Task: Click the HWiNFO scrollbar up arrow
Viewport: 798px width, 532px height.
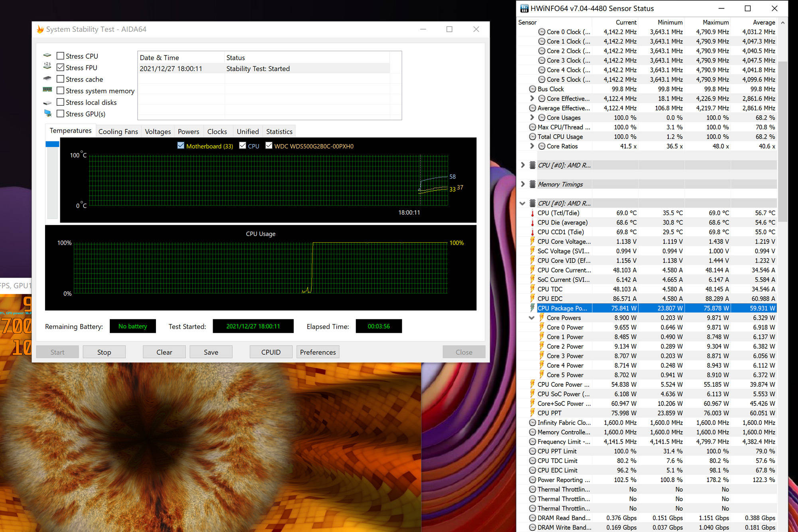Action: click(783, 23)
